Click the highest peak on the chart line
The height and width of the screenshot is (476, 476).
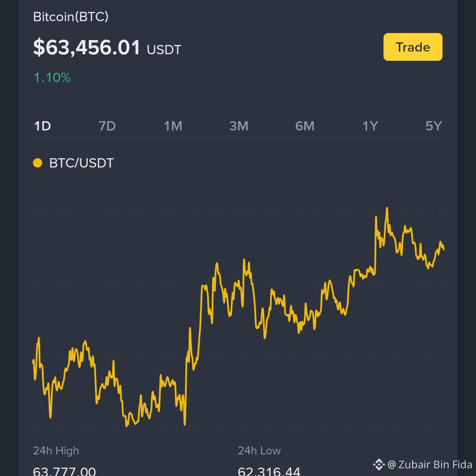pyautogui.click(x=387, y=209)
